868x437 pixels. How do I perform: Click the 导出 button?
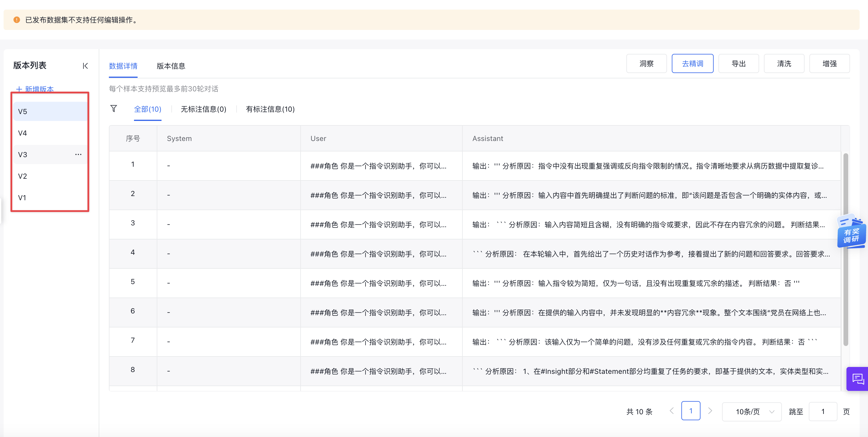[x=738, y=63]
